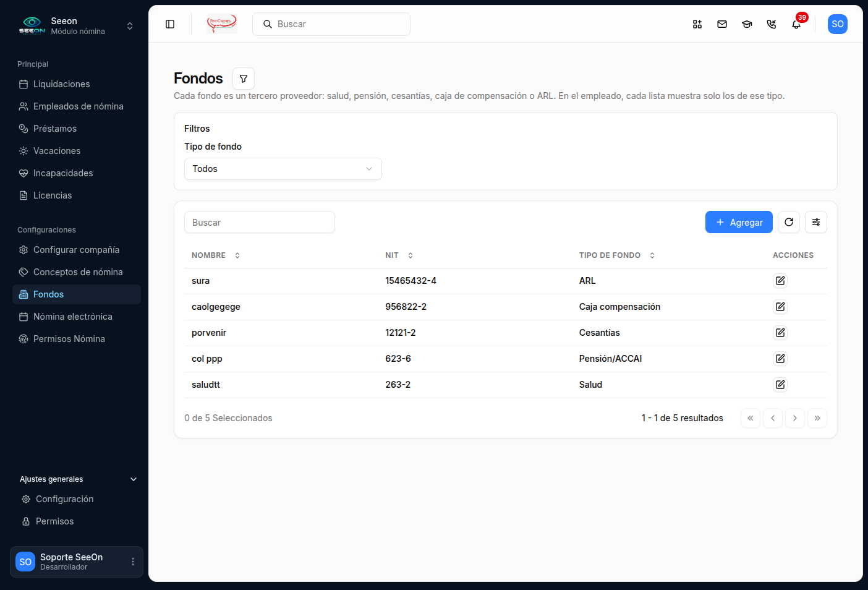Viewport: 868px width, 590px height.
Task: Edit the sura fund row
Action: click(780, 281)
